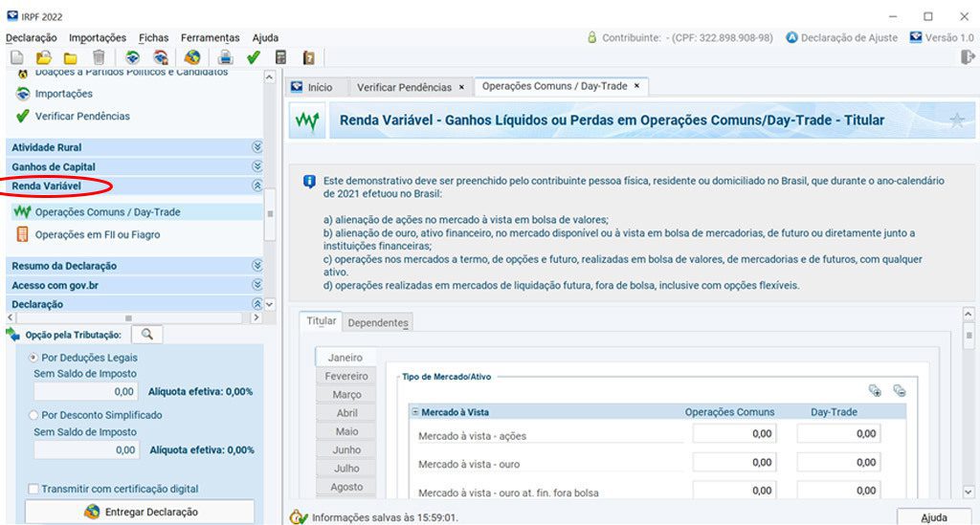Image resolution: width=980 pixels, height=525 pixels.
Task: Open the Ajuda menu in menu bar
Action: click(266, 37)
